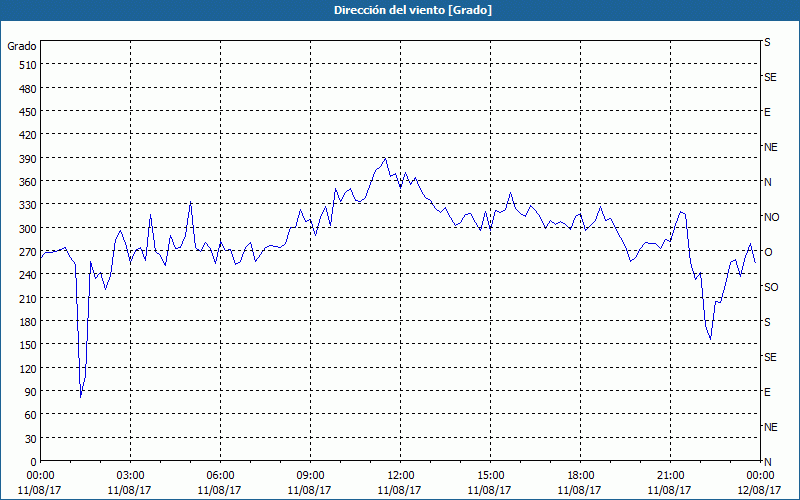Click the 480 y-axis value

tap(29, 89)
